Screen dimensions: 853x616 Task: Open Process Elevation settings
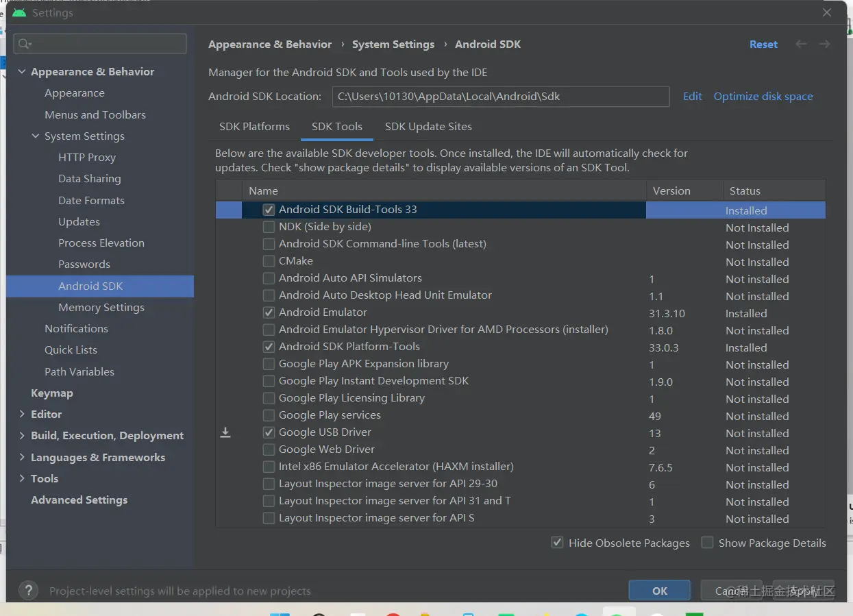[101, 243]
